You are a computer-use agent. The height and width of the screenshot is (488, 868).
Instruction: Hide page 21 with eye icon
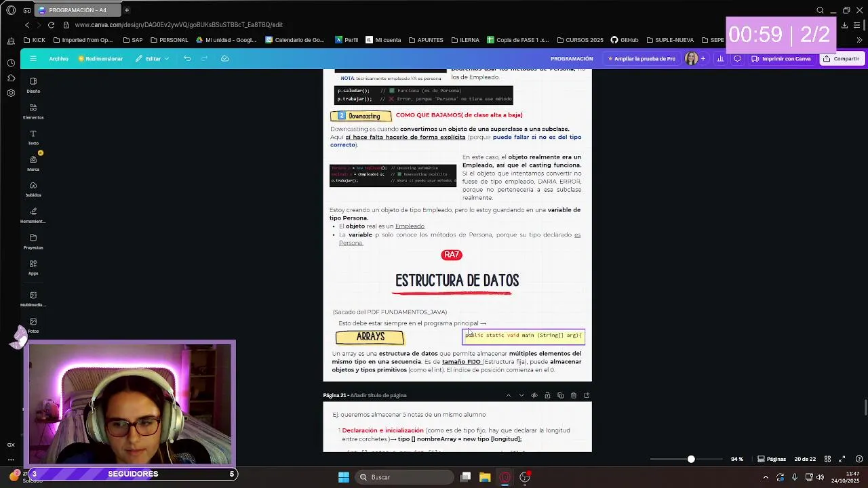(534, 395)
